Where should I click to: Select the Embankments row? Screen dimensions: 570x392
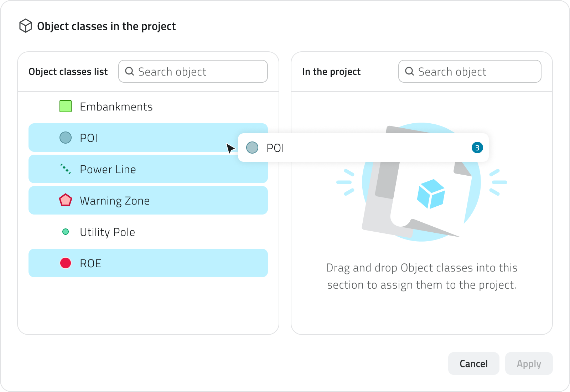click(148, 107)
